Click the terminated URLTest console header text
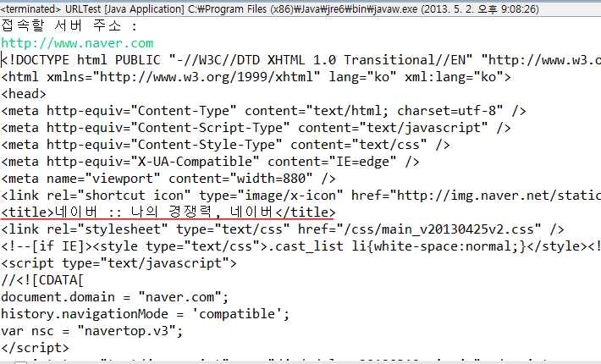 pyautogui.click(x=269, y=8)
